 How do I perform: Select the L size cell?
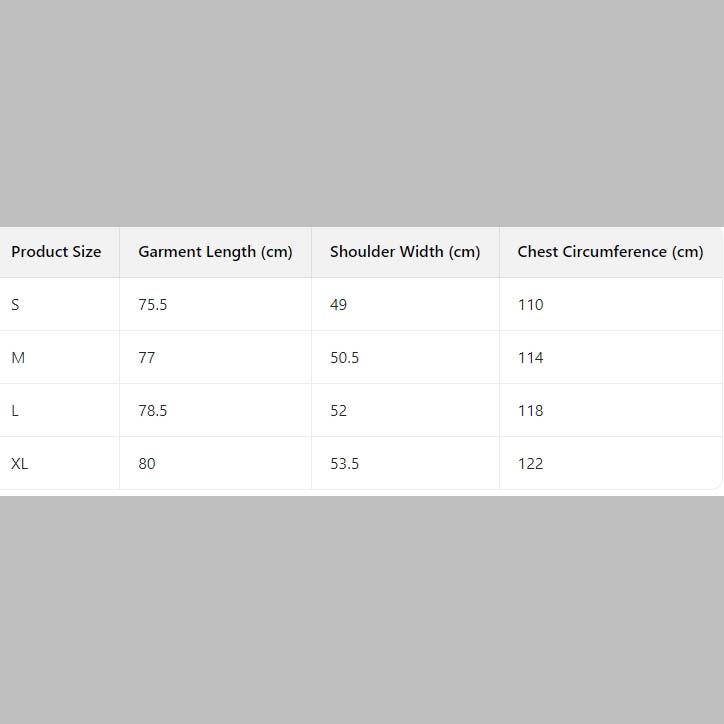pos(15,411)
